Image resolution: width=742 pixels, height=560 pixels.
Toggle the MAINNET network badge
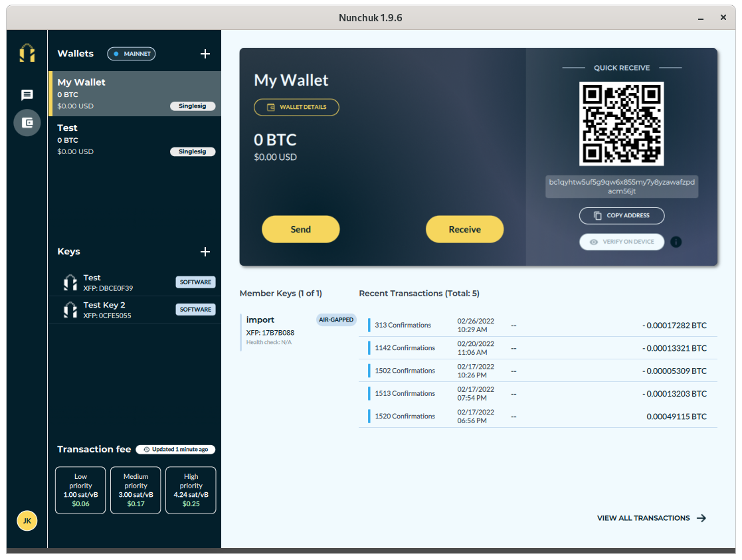[x=131, y=54]
